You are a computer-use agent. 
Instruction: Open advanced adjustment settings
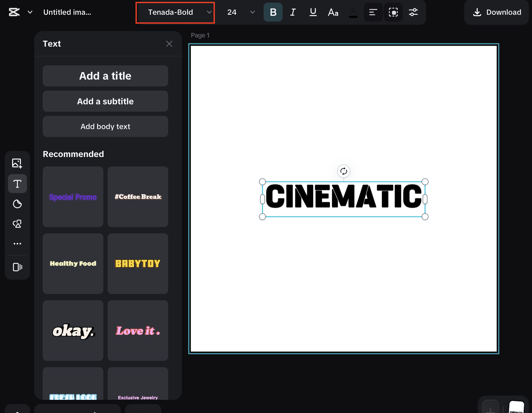413,12
